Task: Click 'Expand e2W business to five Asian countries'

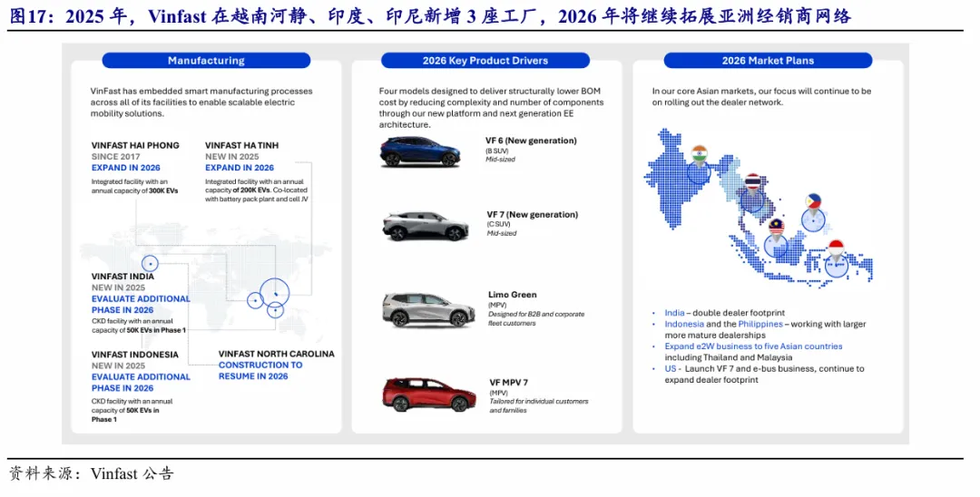Action: tap(753, 346)
